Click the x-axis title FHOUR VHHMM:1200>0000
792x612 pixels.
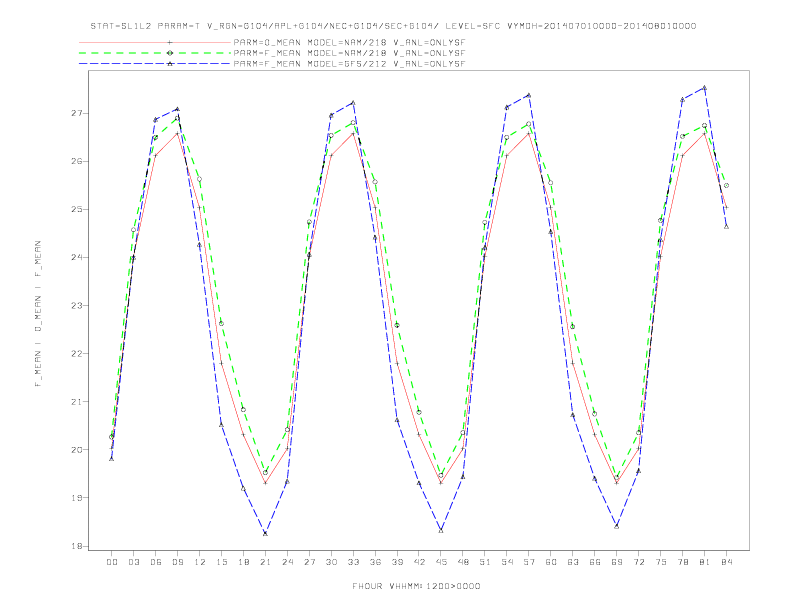tap(416, 586)
